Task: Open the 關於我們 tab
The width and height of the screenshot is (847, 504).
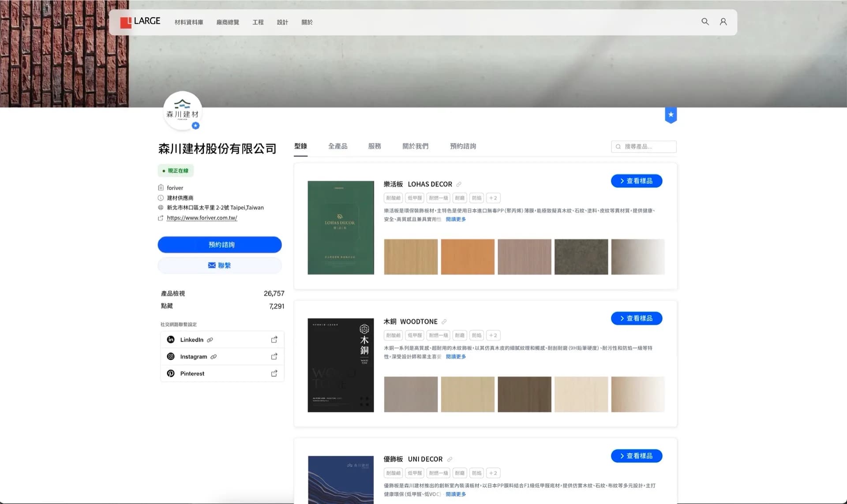Action: coord(415,146)
